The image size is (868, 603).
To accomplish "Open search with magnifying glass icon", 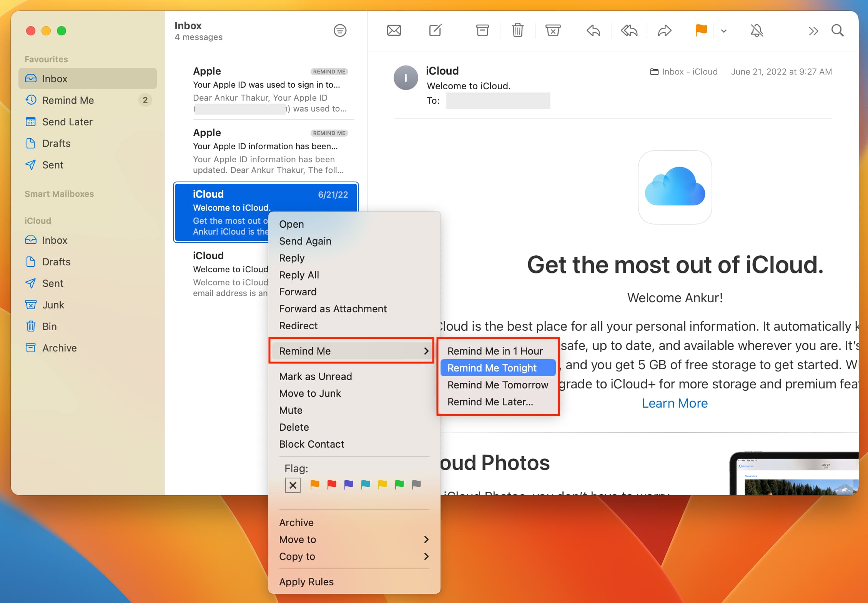I will point(837,30).
